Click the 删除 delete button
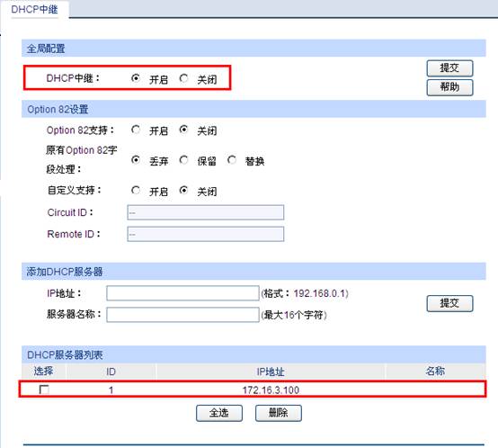The height and width of the screenshot is (448, 498). coord(279,413)
